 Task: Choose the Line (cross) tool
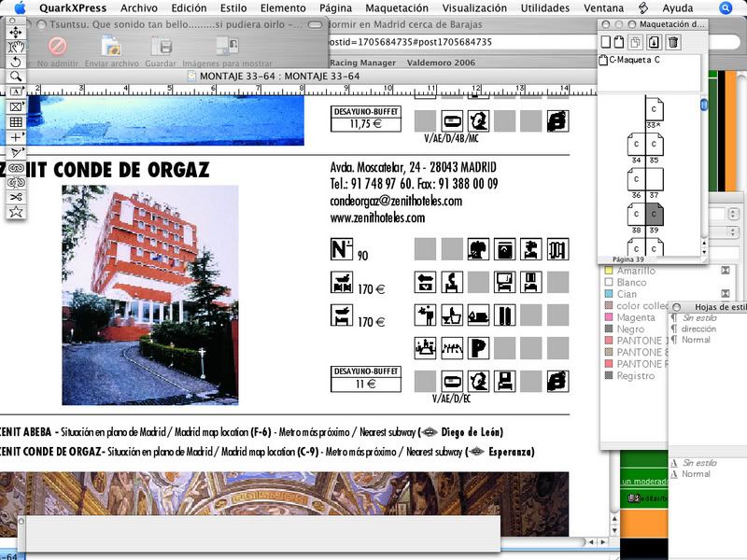[x=16, y=137]
